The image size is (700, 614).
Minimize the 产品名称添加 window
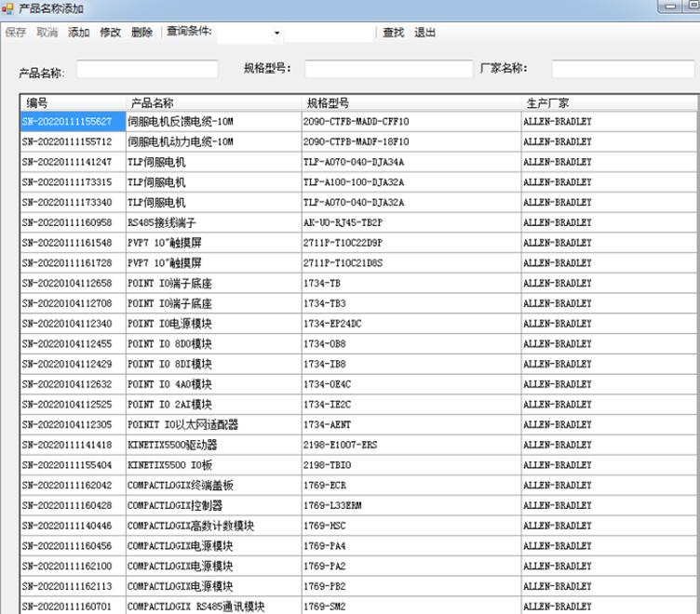[669, 7]
